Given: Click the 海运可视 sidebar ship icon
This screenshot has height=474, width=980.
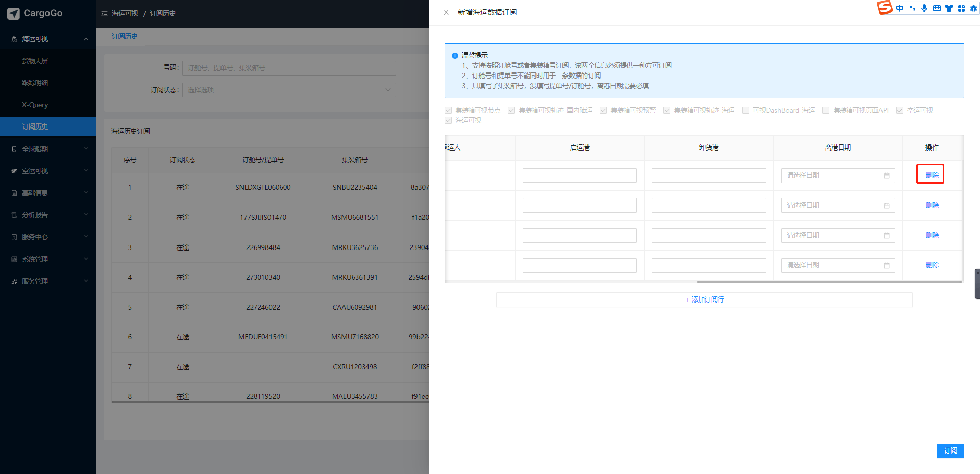Looking at the screenshot, I should point(14,39).
